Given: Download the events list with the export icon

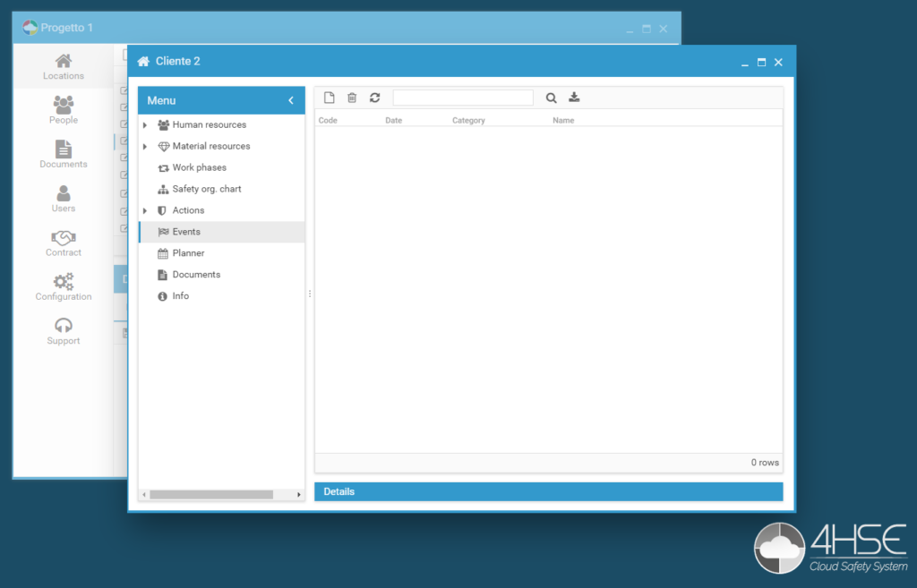Looking at the screenshot, I should (x=574, y=97).
